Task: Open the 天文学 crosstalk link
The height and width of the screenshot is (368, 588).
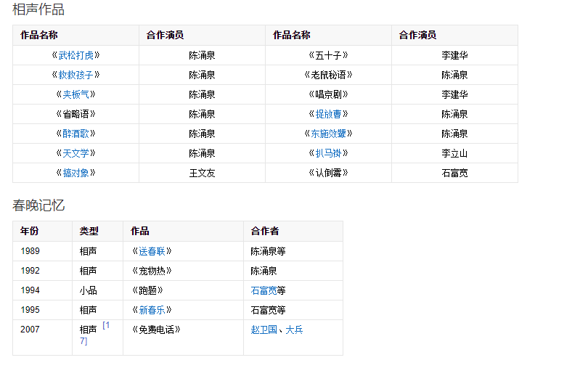Action: 75,153
